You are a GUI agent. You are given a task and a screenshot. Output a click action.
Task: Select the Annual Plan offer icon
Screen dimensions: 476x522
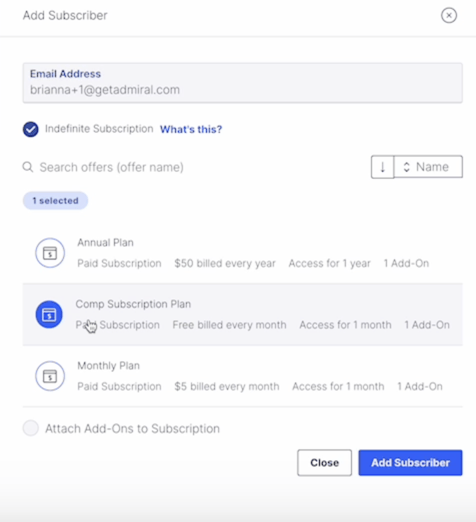pos(50,253)
